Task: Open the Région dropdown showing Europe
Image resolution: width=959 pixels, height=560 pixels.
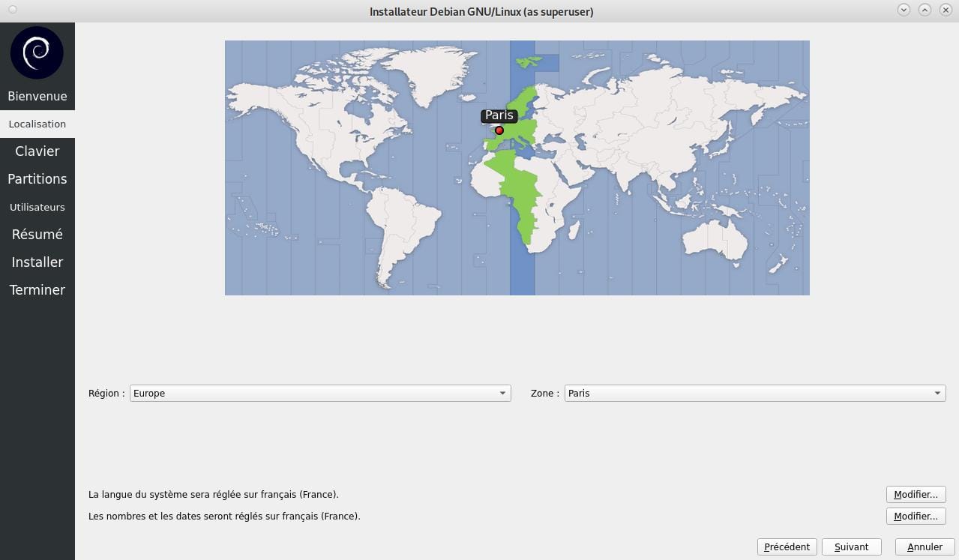Action: click(320, 393)
